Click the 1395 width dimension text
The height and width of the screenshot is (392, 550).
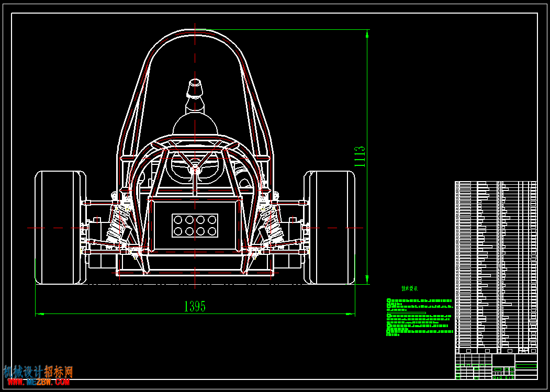195,306
